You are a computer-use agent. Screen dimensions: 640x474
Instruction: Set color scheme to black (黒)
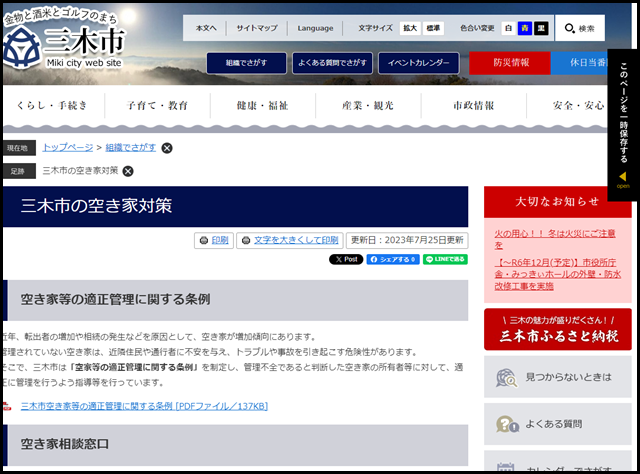(x=541, y=28)
